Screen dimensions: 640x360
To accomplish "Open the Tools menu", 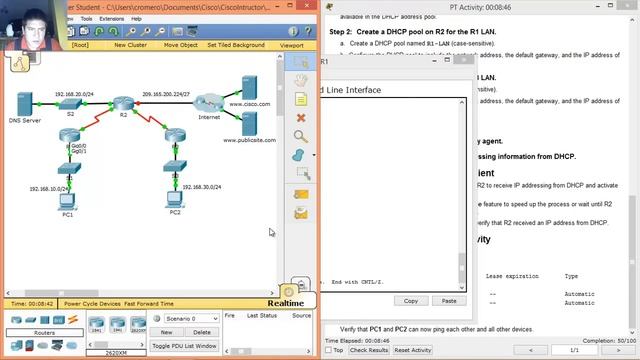I will [86, 19].
